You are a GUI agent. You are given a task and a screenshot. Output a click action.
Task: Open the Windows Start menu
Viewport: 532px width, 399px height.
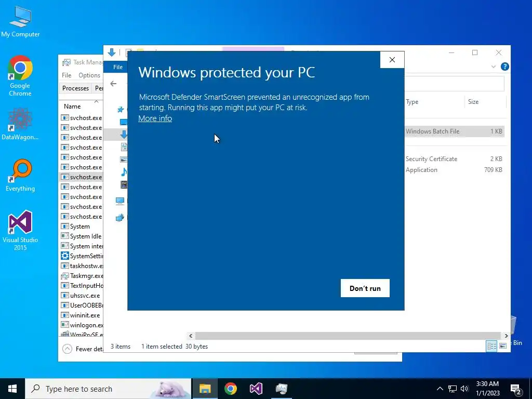pyautogui.click(x=12, y=389)
